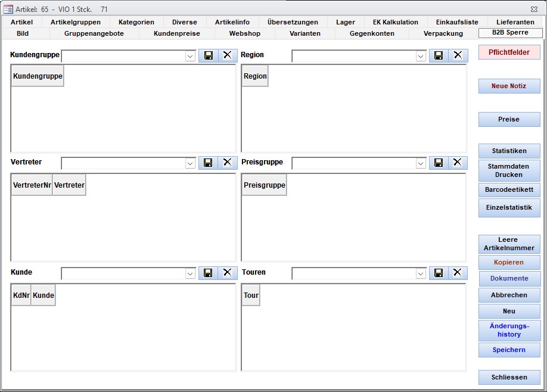Screen dimensions: 547x392
Task: Click the save icon next to Region
Action: (x=439, y=55)
